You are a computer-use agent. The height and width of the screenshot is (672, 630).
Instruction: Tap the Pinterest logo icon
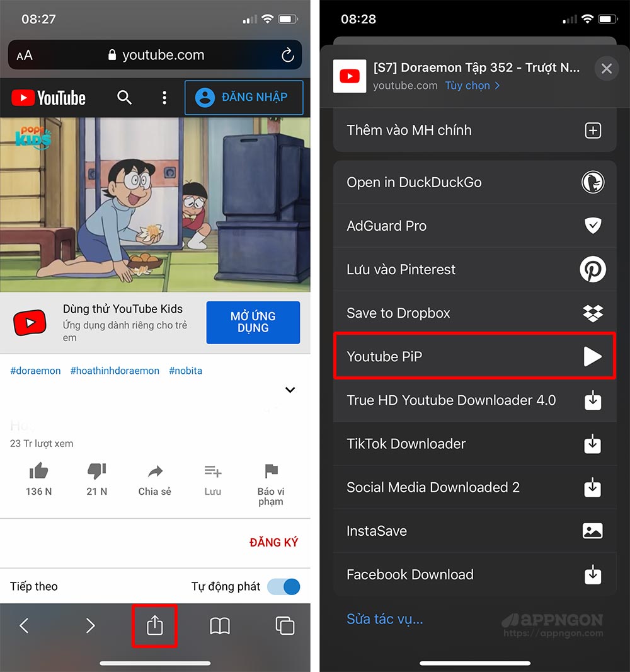pos(593,269)
